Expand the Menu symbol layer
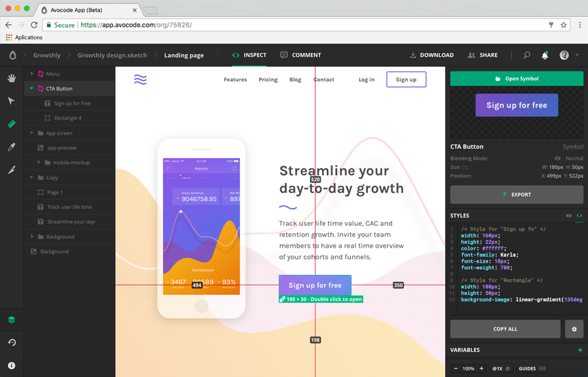588x377 pixels. coord(32,74)
